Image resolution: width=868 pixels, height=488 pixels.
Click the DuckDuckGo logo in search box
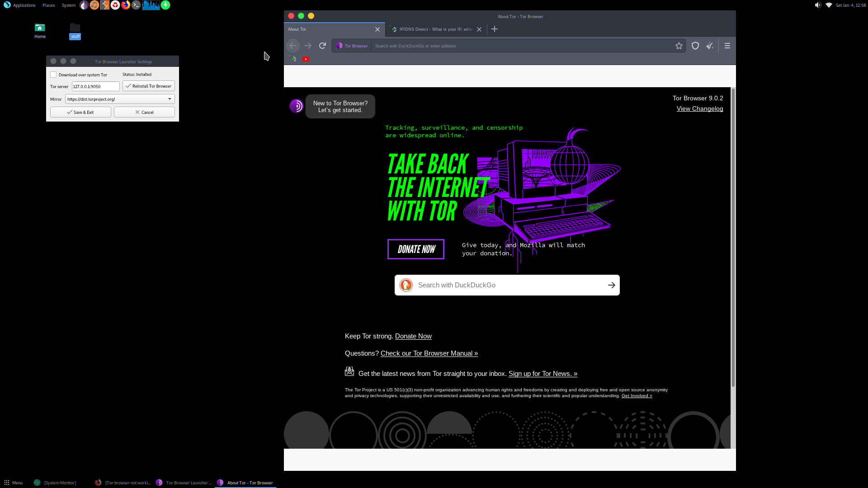pyautogui.click(x=406, y=285)
